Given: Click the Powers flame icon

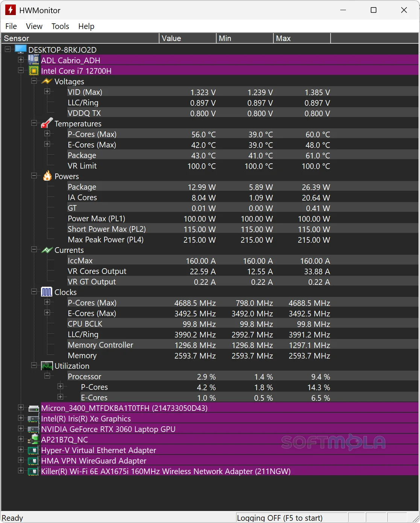Looking at the screenshot, I should pyautogui.click(x=47, y=176).
